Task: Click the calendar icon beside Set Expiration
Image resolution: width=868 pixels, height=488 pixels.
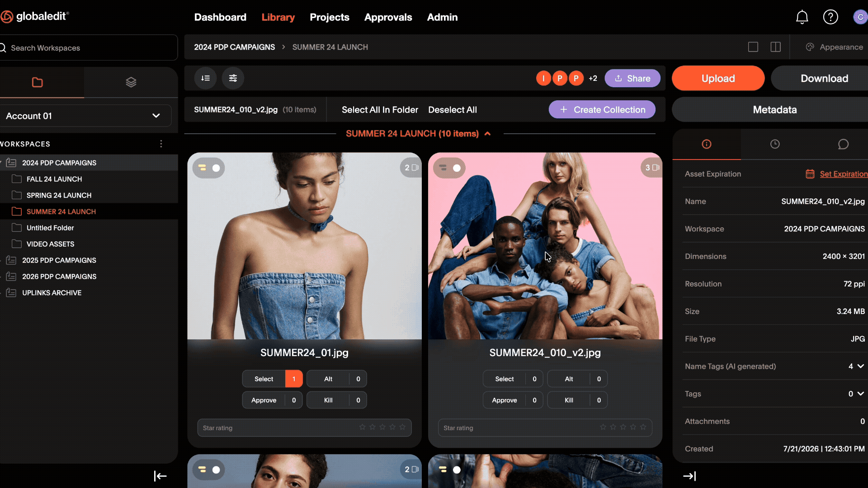Action: point(810,174)
